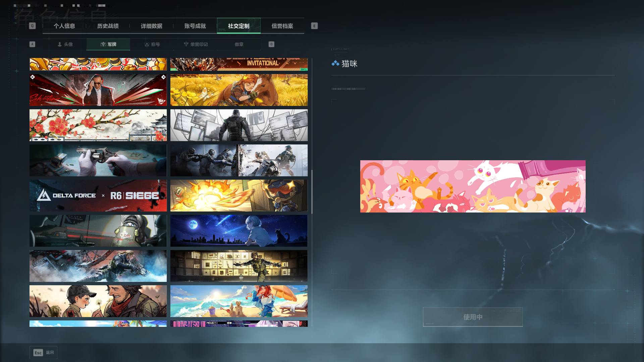644x362 pixels.
Task: Open the 详细数据 detailed stats tab
Action: [152, 26]
